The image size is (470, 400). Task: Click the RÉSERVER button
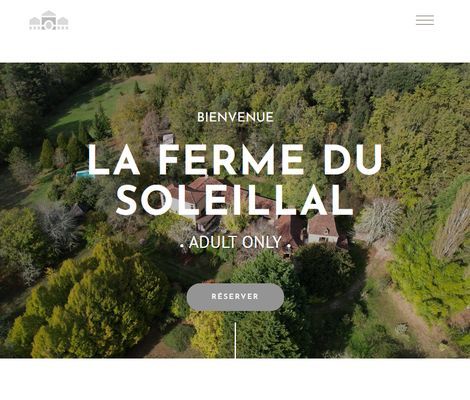click(235, 297)
